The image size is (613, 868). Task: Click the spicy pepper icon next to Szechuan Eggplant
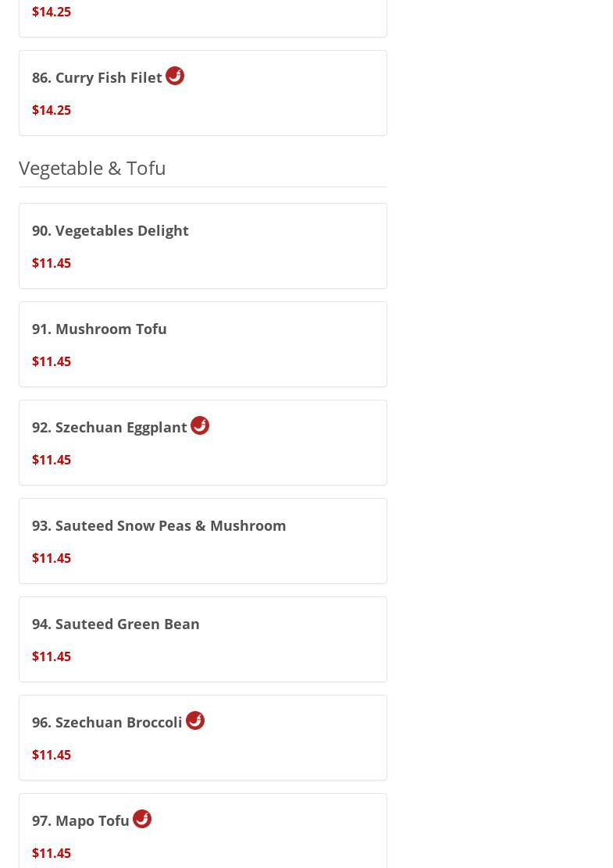(200, 425)
